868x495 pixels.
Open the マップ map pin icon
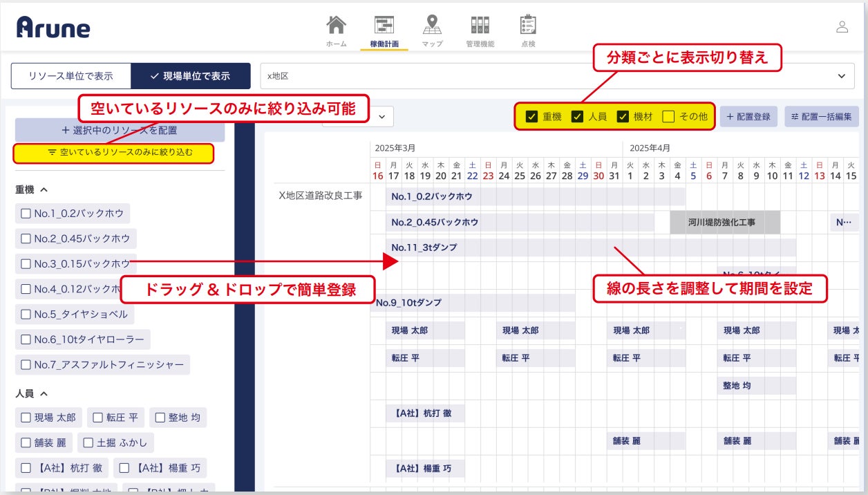coord(432,25)
